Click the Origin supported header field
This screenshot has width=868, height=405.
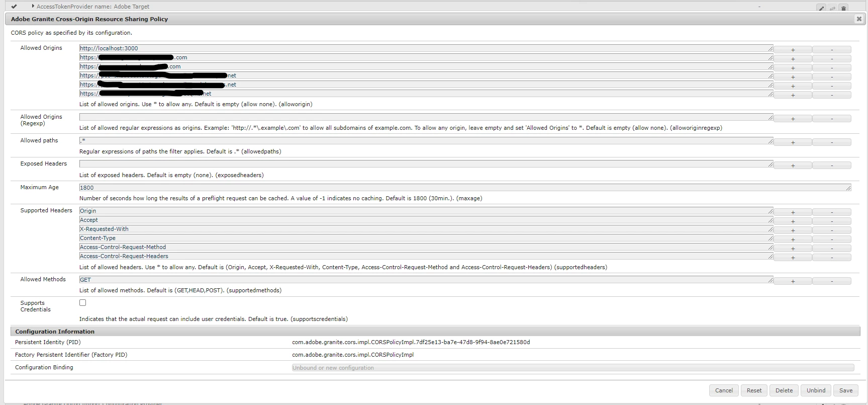426,211
